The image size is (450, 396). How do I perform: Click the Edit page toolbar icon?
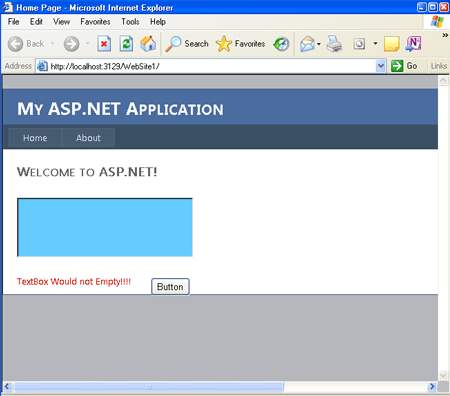[x=359, y=44]
